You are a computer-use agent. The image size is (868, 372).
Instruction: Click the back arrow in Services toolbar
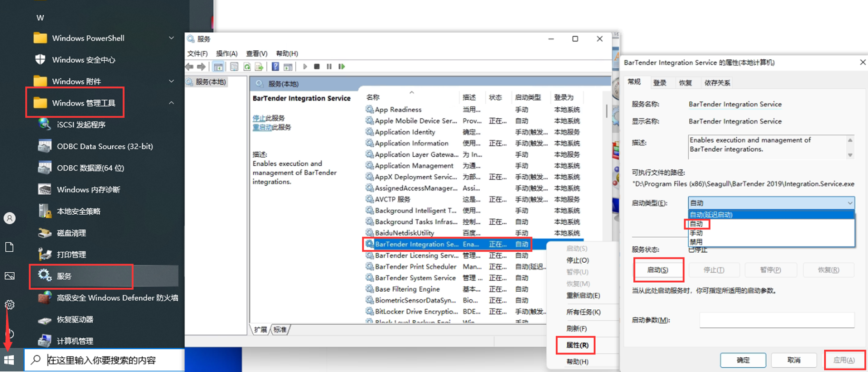[x=190, y=67]
